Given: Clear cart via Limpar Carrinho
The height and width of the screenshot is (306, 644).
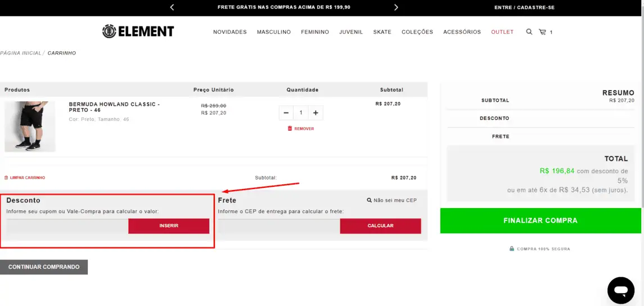Looking at the screenshot, I should 25,178.
